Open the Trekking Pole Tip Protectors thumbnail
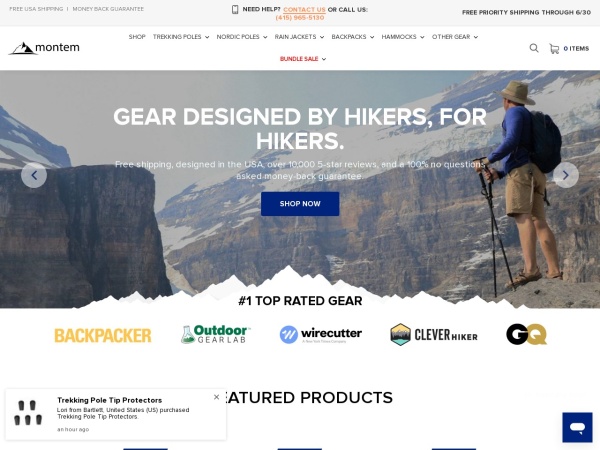Image resolution: width=600 pixels, height=450 pixels. click(28, 413)
